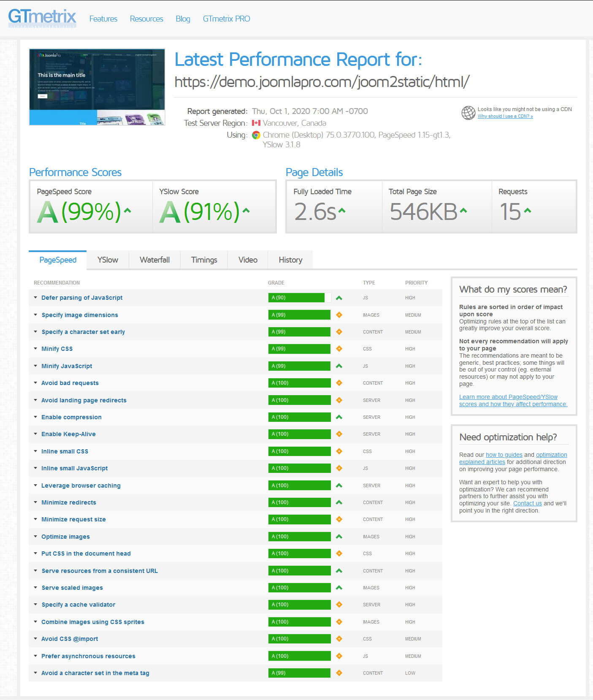593x700 pixels.
Task: Click orange diamond for Minify CSS
Action: (x=339, y=349)
